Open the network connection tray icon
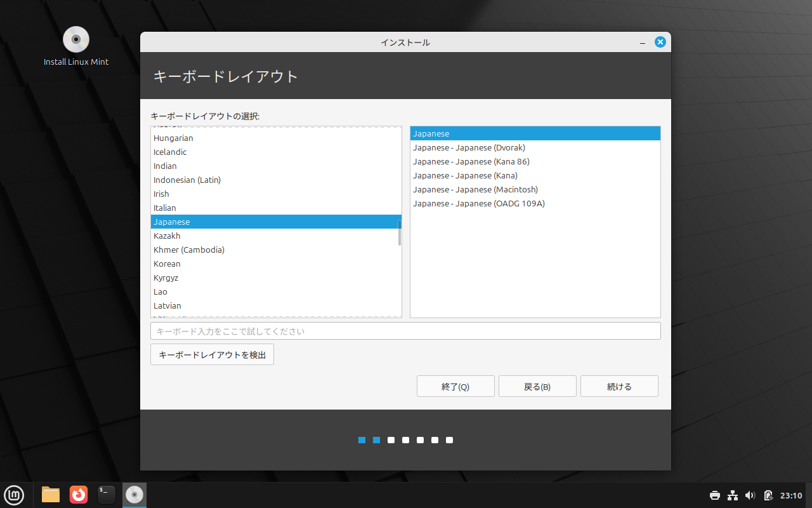 tap(733, 495)
